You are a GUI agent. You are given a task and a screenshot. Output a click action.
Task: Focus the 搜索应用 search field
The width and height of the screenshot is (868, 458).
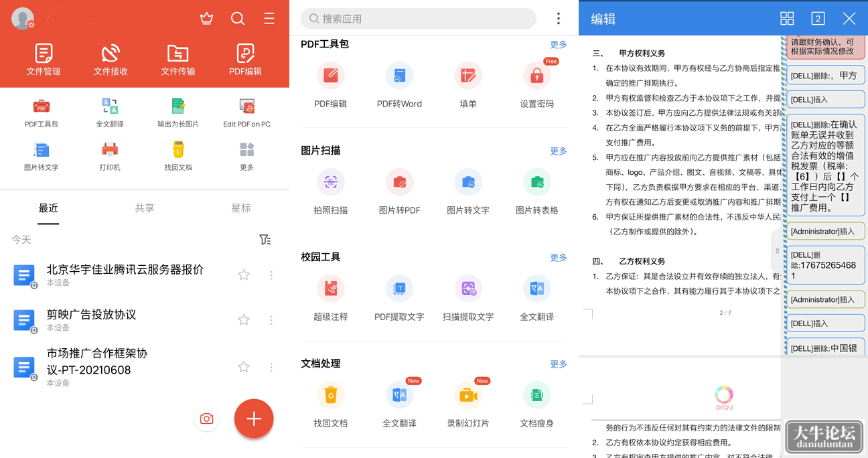pos(419,19)
